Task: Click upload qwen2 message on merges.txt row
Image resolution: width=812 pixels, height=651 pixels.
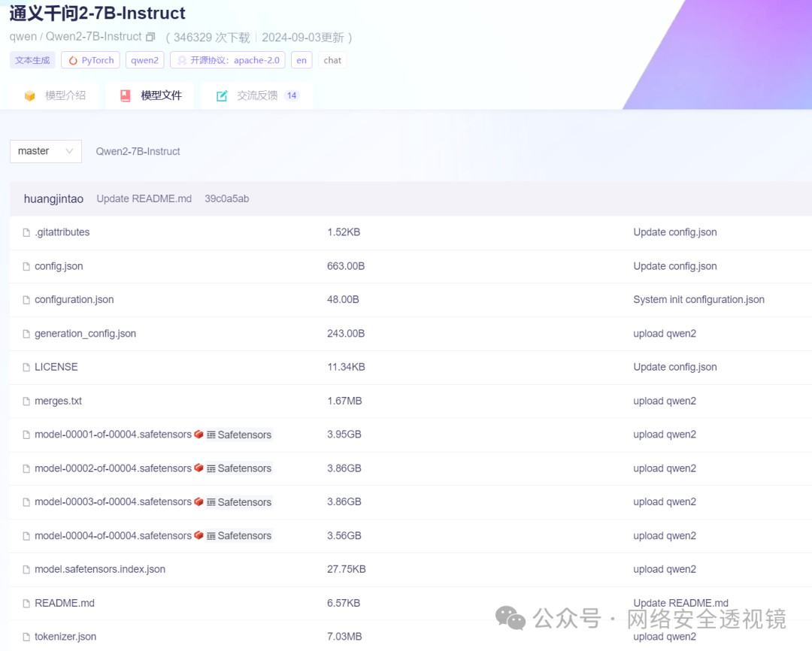Action: (665, 401)
